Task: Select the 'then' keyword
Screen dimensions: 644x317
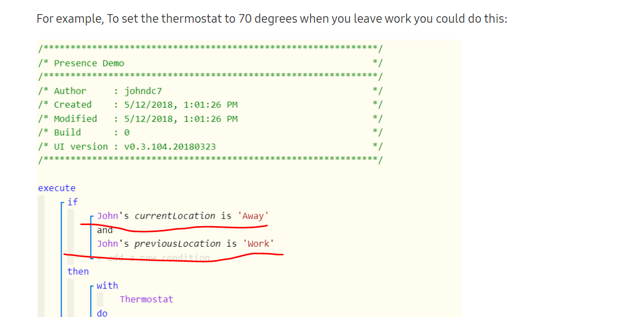Action: (78, 272)
